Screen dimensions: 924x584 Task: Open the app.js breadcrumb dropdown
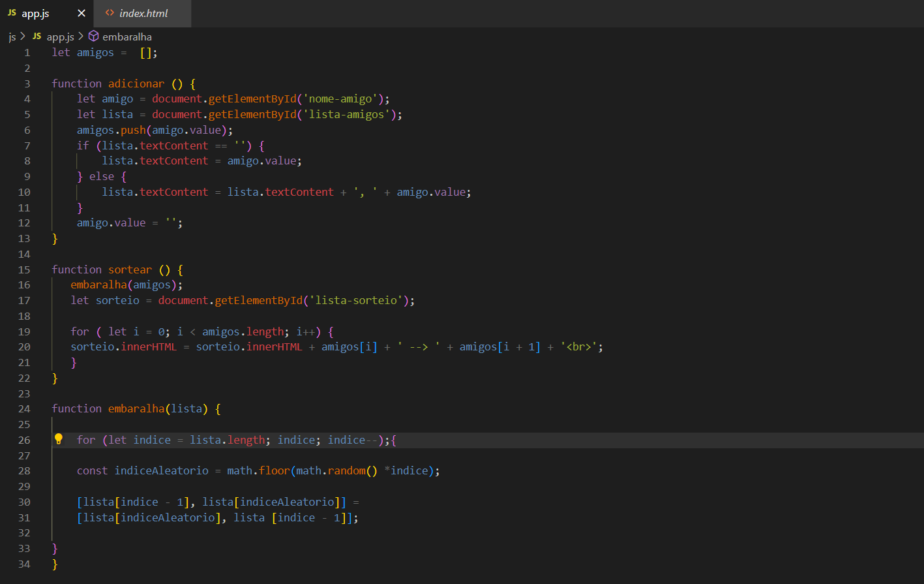click(x=53, y=37)
